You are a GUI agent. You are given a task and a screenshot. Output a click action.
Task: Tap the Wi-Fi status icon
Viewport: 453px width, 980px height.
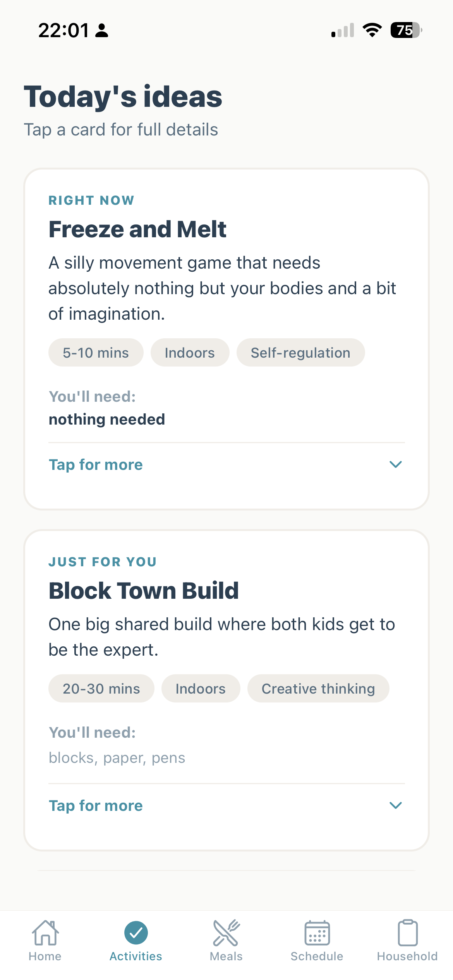pos(372,30)
